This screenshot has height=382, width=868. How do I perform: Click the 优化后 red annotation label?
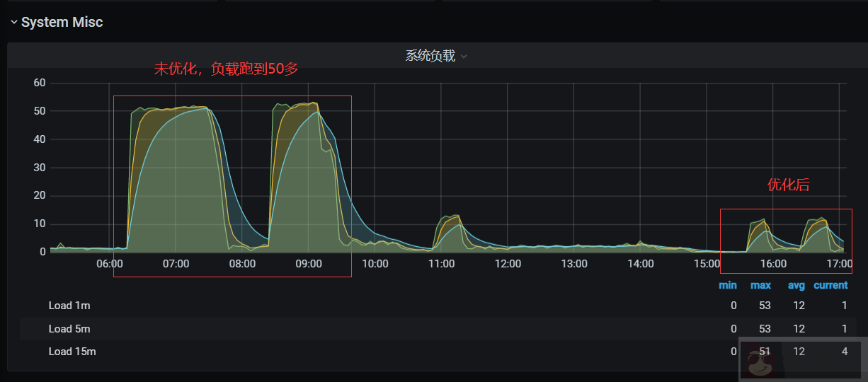[x=788, y=185]
